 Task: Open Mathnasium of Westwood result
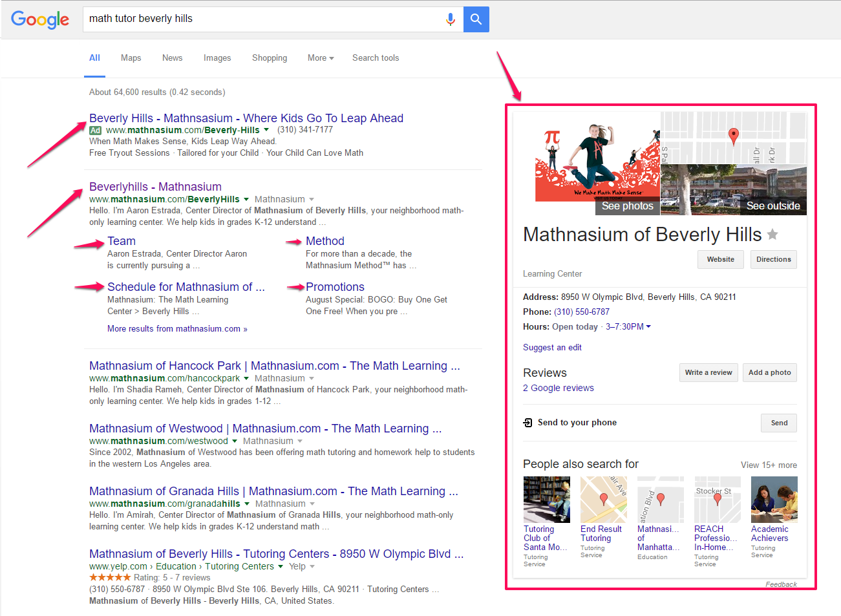[x=266, y=429]
